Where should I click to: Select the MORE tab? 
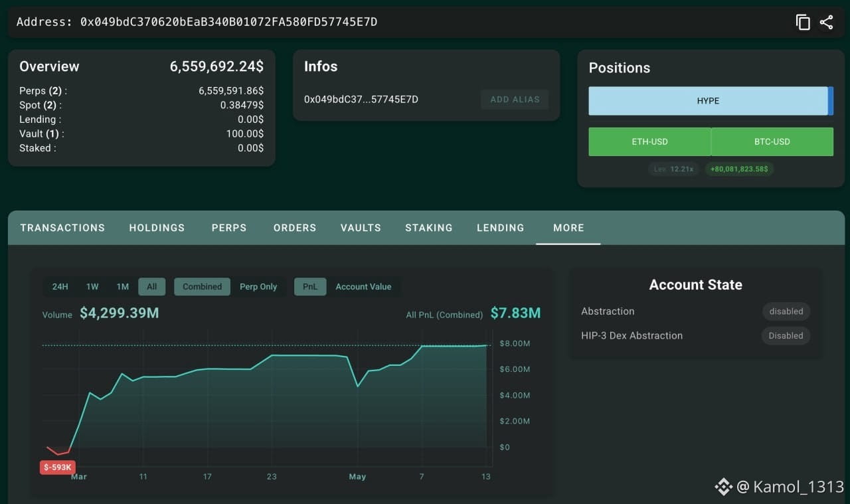tap(568, 228)
